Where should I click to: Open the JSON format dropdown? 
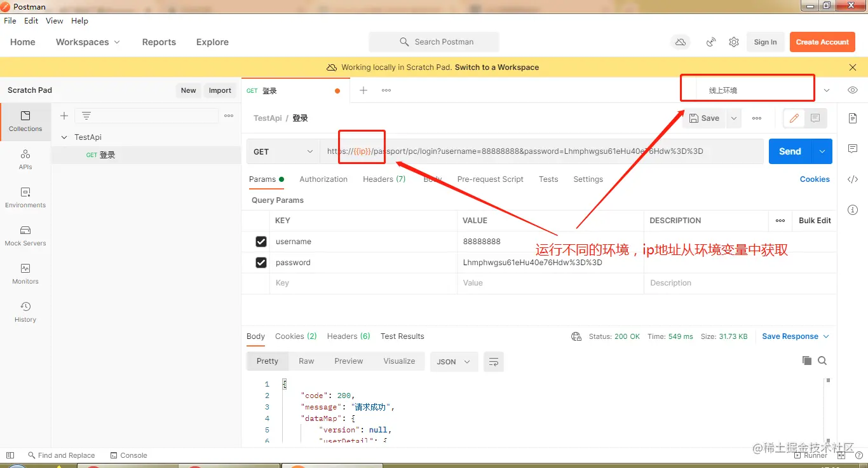pos(454,362)
